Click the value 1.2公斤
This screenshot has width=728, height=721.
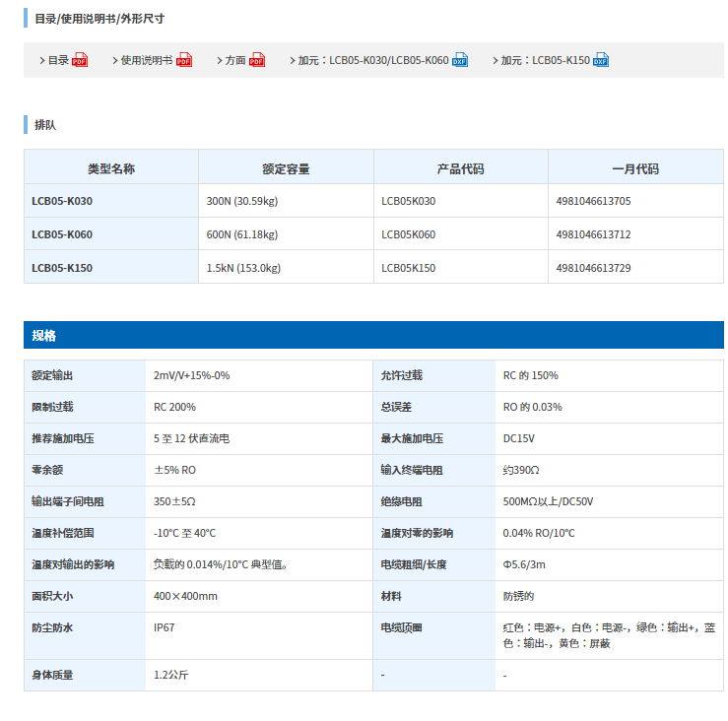(x=170, y=676)
